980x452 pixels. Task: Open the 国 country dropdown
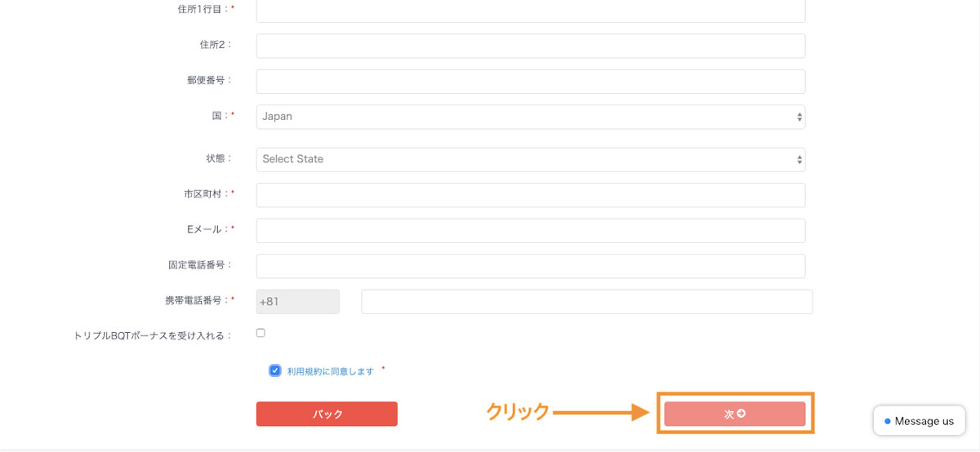[531, 117]
